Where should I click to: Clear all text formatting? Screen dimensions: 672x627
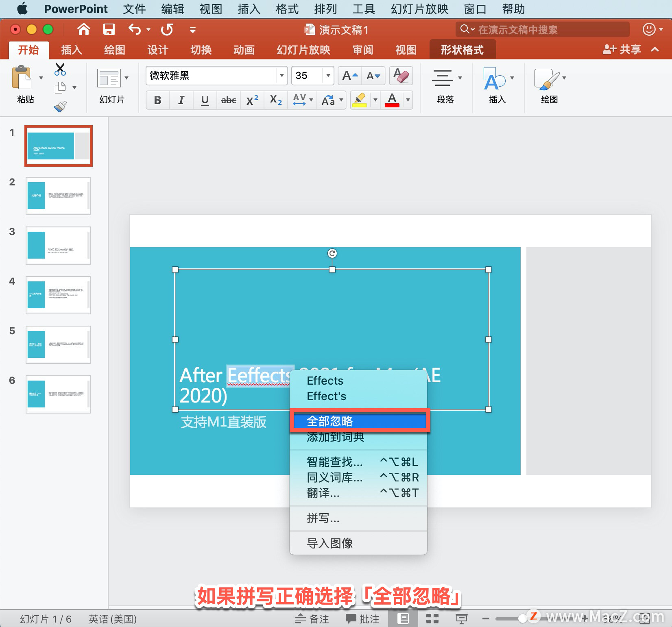(x=401, y=76)
